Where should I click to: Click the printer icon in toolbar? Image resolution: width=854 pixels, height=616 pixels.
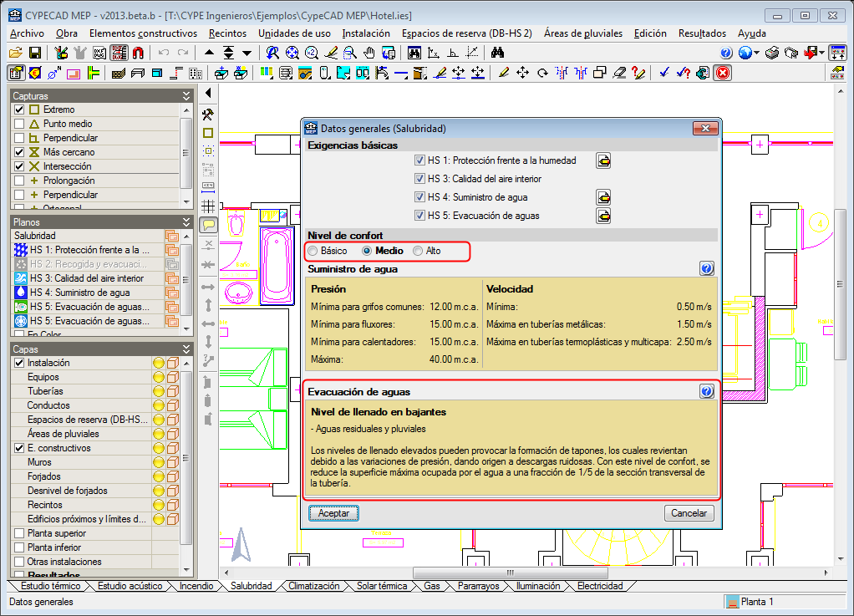click(772, 53)
